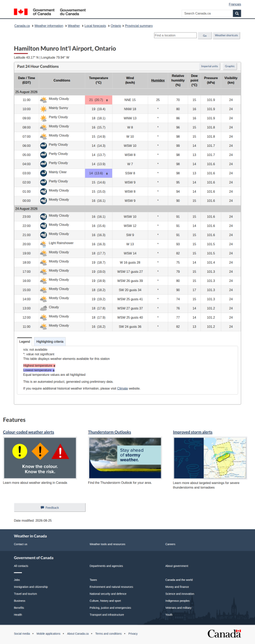This screenshot has width=255, height=644.
Task: Click the night Partly Cloudy icon at 04:00
Action: pos(43,164)
